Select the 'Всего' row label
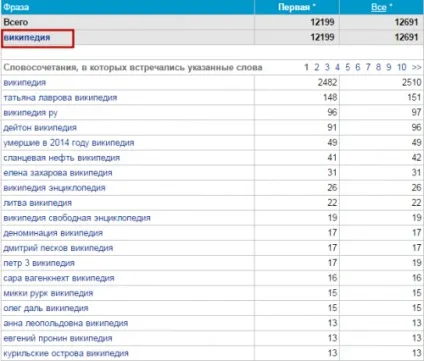The width and height of the screenshot is (424, 361). (16, 22)
